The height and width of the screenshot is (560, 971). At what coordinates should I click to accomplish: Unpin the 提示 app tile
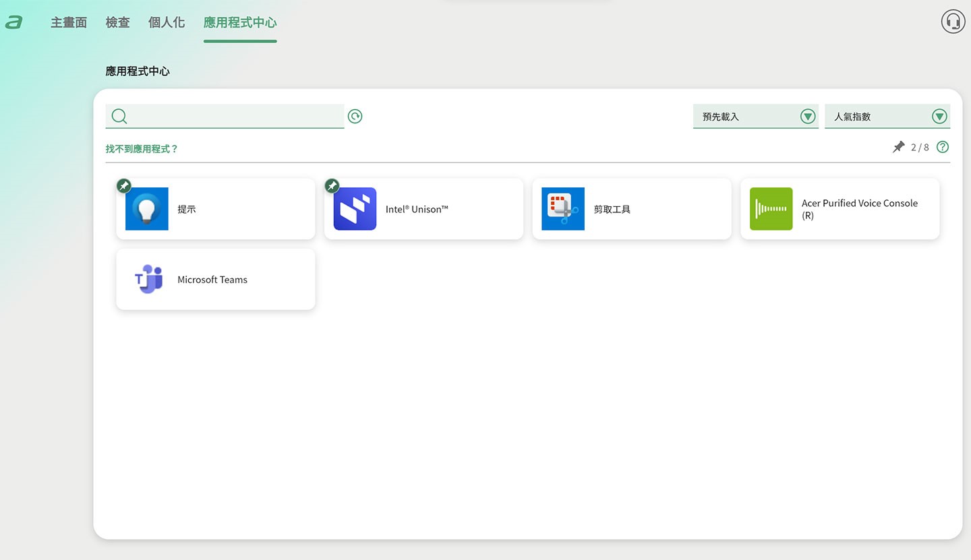pyautogui.click(x=124, y=186)
